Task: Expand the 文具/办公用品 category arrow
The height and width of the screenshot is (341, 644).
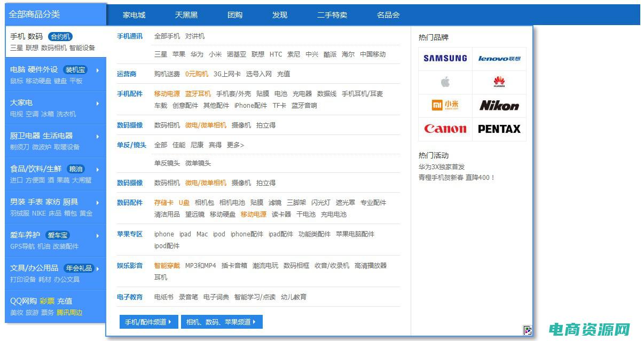Action: tap(98, 268)
